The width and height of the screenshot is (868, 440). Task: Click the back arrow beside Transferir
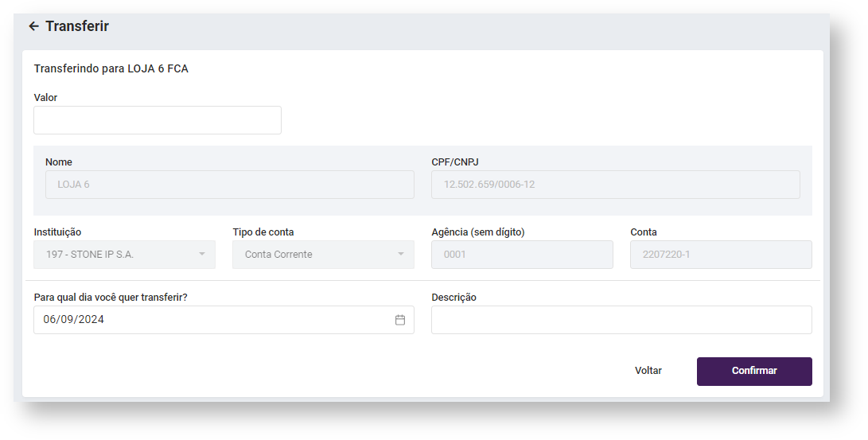point(33,26)
